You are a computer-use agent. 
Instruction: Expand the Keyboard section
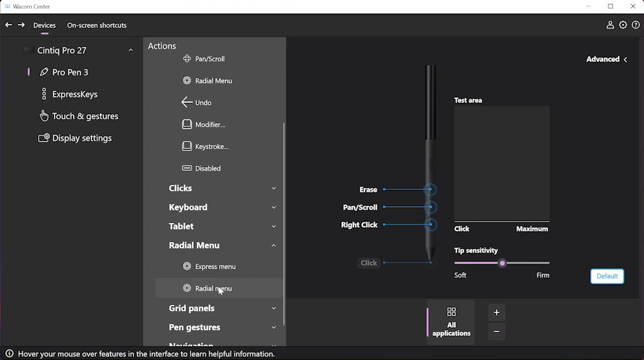click(x=274, y=207)
